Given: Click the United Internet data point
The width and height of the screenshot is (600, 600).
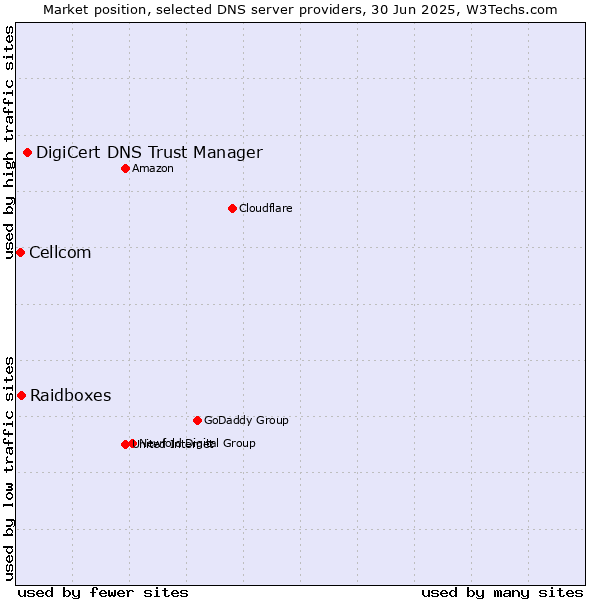Looking at the screenshot, I should coord(125,444).
